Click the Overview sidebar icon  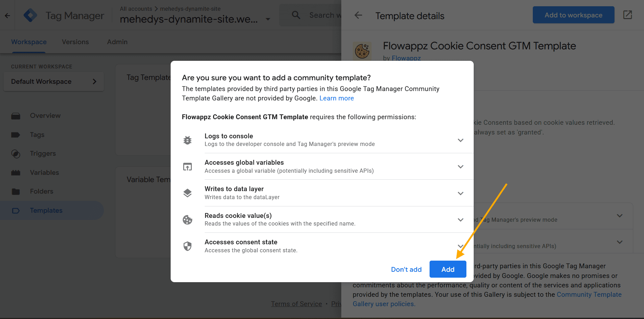pos(16,116)
